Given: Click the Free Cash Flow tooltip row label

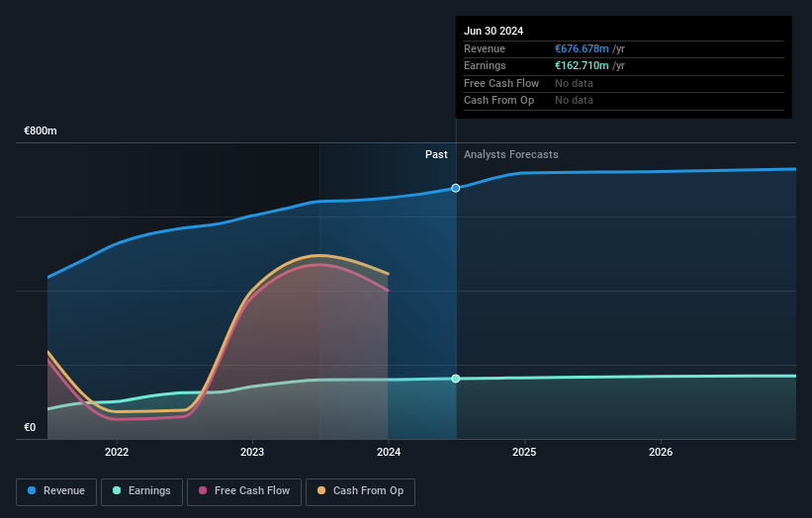Looking at the screenshot, I should point(501,83).
